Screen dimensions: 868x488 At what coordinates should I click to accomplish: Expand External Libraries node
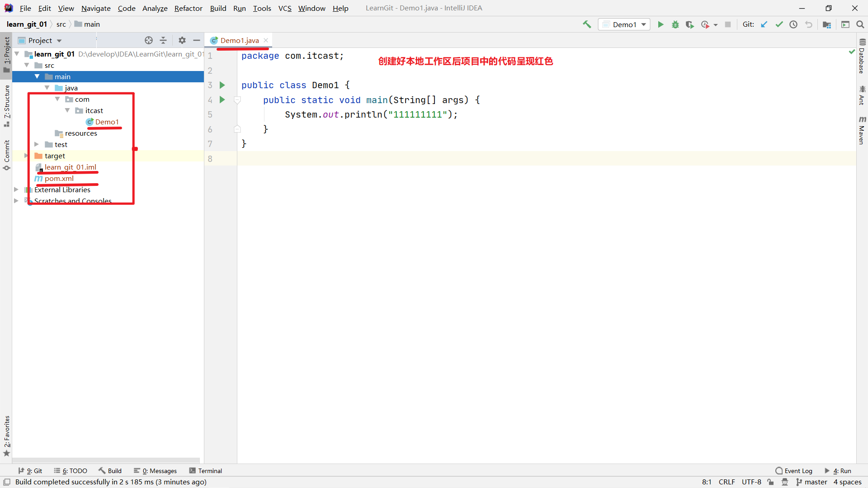click(x=16, y=190)
